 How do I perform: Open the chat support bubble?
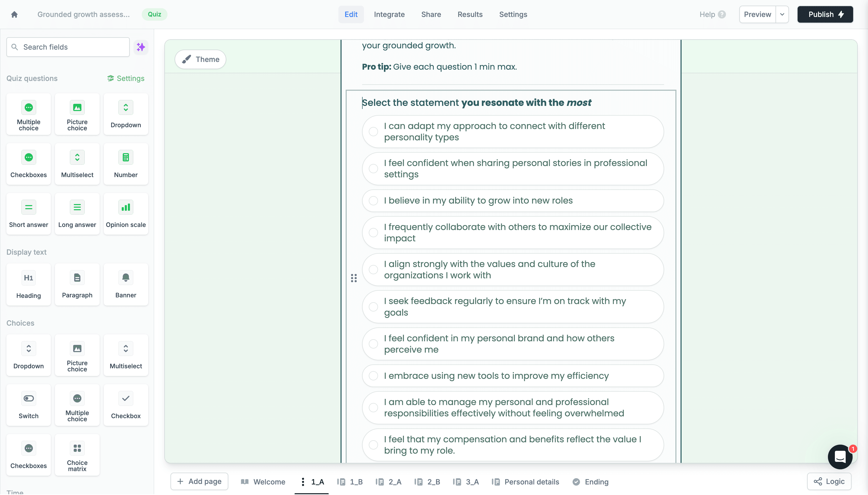840,457
